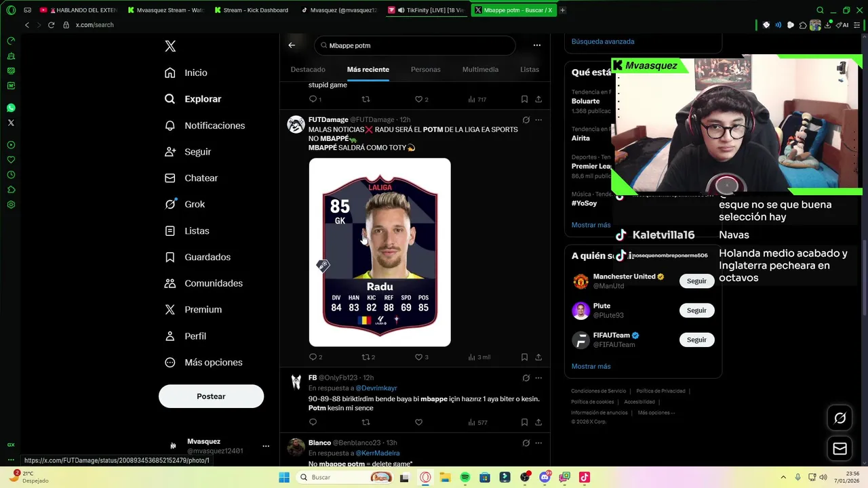Screen dimensions: 868x488
Task: Follow FIFAUTeam
Action: pyautogui.click(x=696, y=340)
